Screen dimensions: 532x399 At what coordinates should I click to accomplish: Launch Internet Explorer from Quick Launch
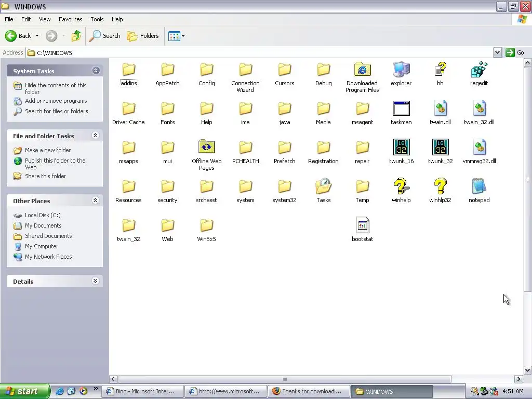tap(59, 391)
